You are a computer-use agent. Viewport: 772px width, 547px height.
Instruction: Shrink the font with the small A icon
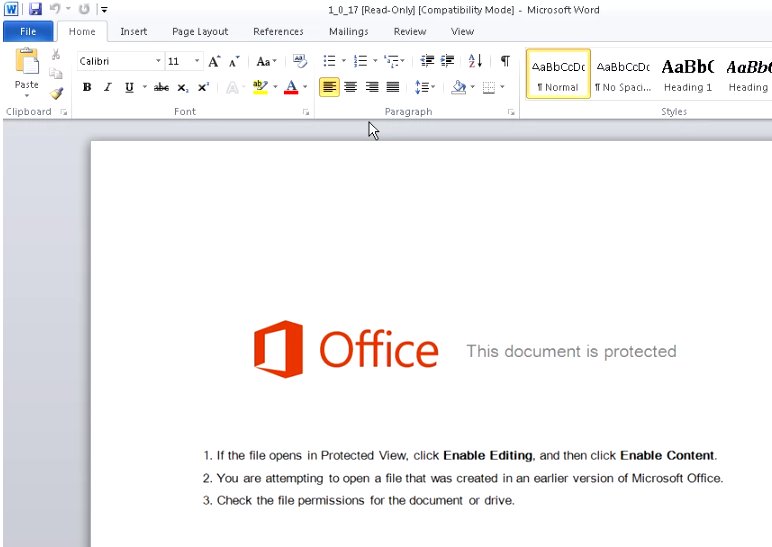pos(234,62)
